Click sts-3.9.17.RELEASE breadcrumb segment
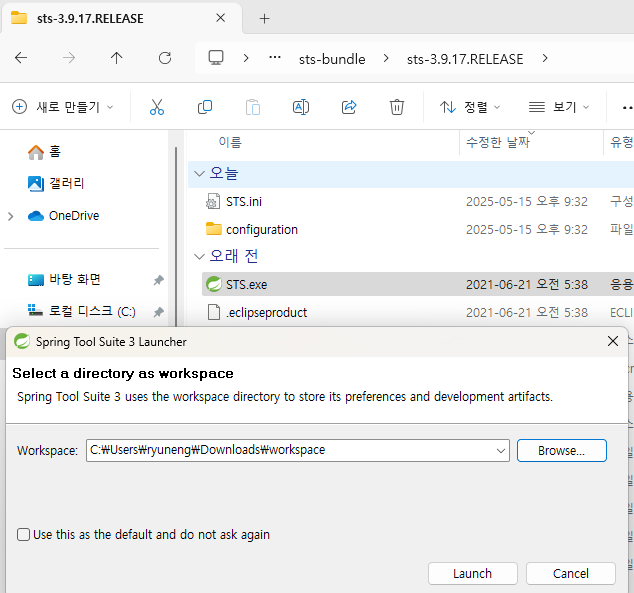Viewport: 634px width, 593px height. point(465,59)
